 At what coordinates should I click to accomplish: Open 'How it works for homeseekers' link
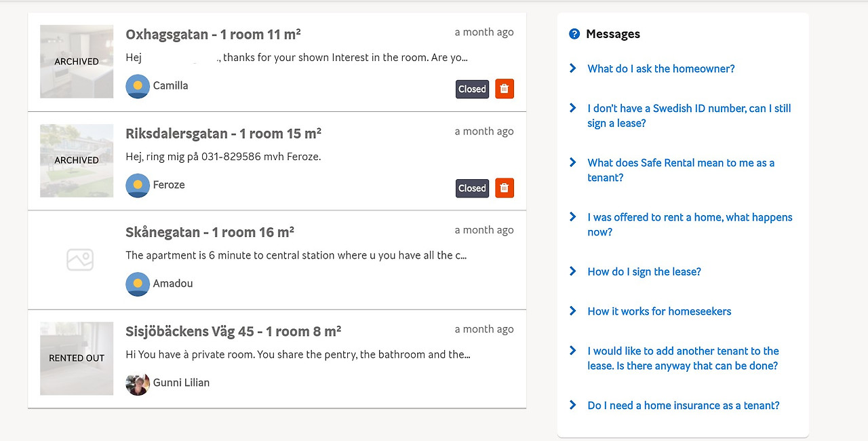[x=659, y=311]
